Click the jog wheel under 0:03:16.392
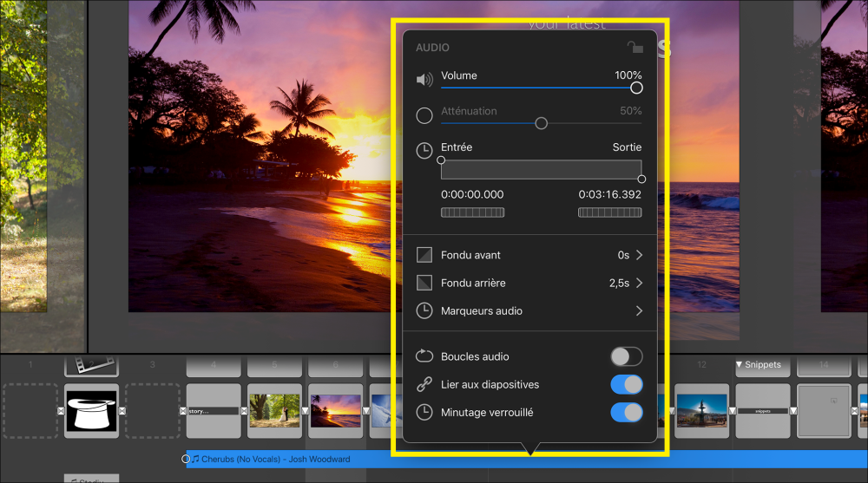 click(610, 212)
